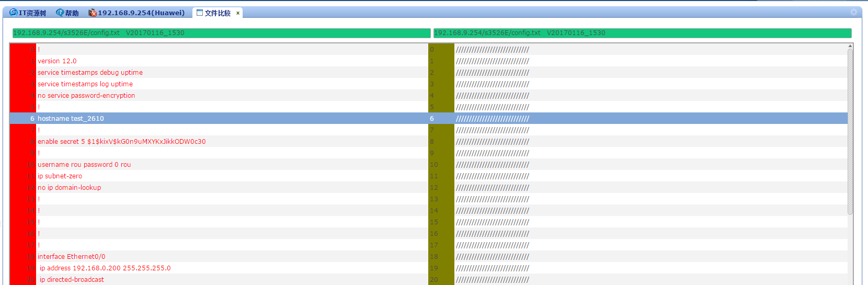Screen dimensions: 868x285
Task: Click line 10 slashes in right pane
Action: coord(492,165)
